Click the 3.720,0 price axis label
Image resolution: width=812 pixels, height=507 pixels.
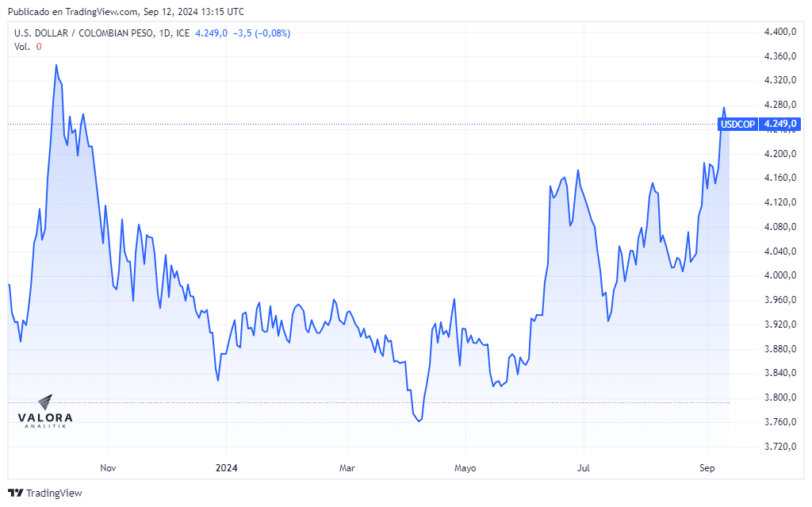[780, 447]
